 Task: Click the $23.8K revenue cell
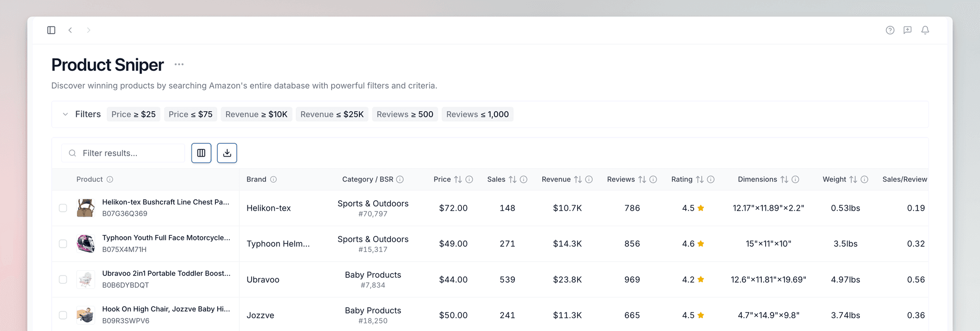pyautogui.click(x=567, y=280)
